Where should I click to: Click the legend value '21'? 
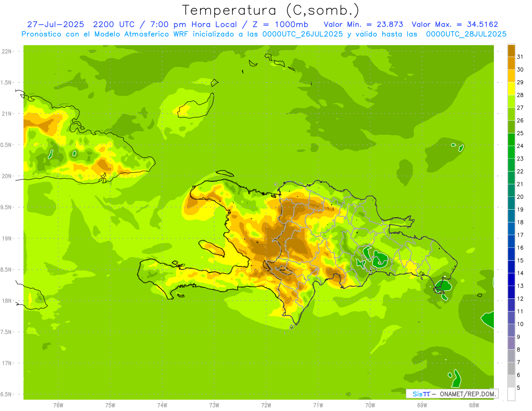[x=520, y=184]
